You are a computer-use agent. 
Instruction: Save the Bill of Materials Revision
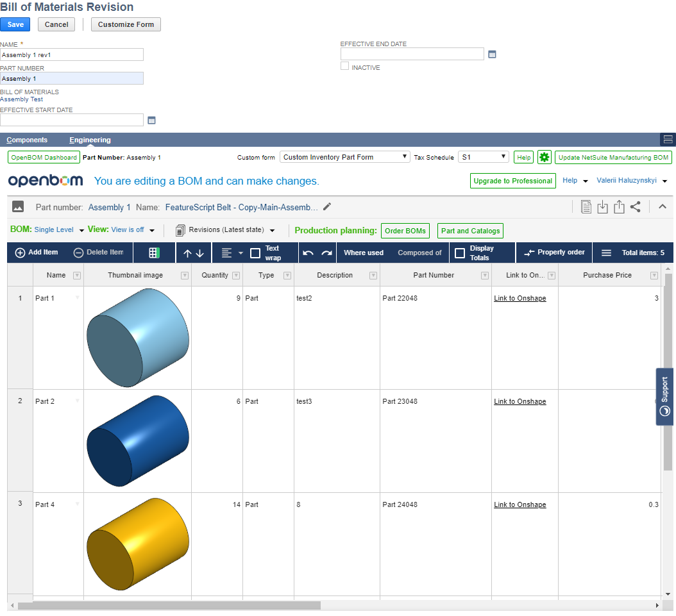[15, 24]
